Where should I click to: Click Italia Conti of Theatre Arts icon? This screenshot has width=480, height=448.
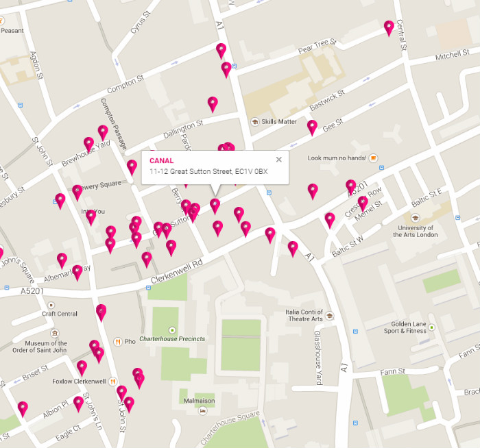point(329,316)
